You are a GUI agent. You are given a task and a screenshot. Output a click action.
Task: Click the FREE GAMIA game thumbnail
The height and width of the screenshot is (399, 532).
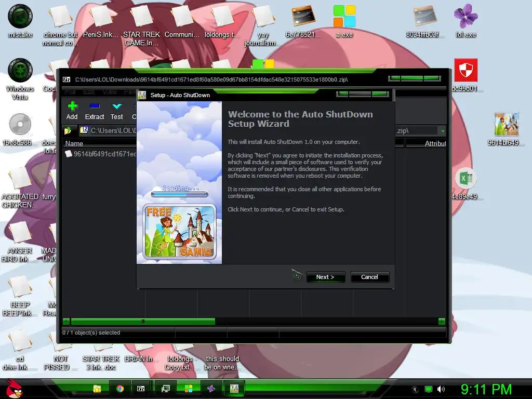tap(179, 232)
